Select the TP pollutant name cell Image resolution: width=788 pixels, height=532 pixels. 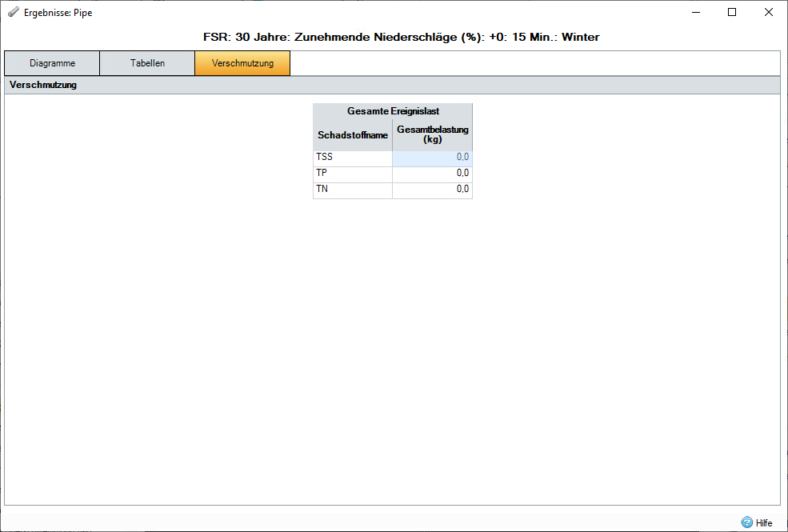click(353, 175)
